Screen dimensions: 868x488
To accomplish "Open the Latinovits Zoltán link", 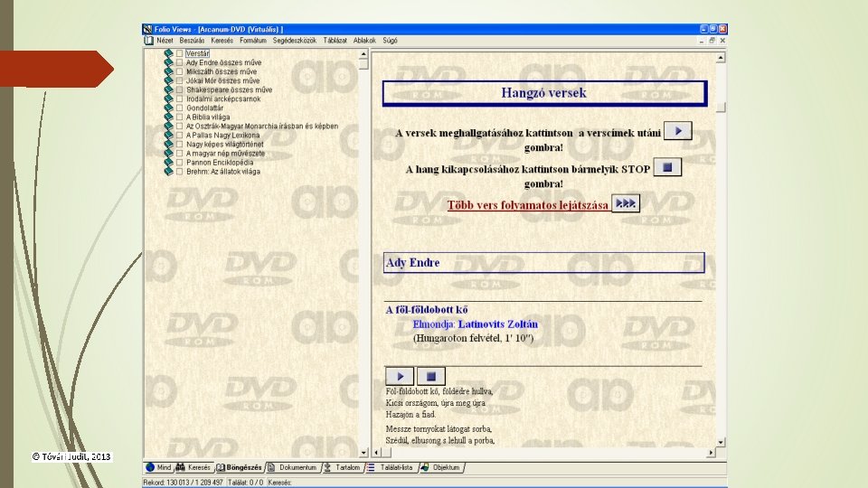I will (x=497, y=324).
